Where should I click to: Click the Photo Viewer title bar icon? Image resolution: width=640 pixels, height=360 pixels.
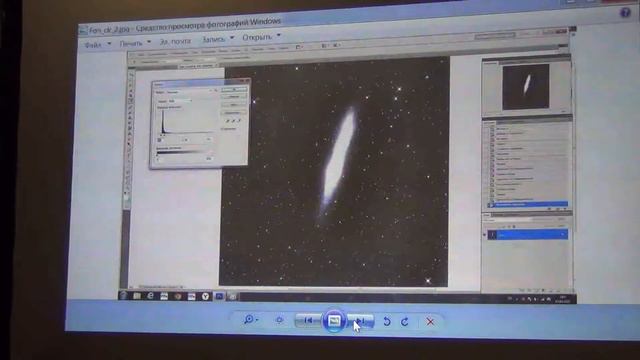click(83, 31)
